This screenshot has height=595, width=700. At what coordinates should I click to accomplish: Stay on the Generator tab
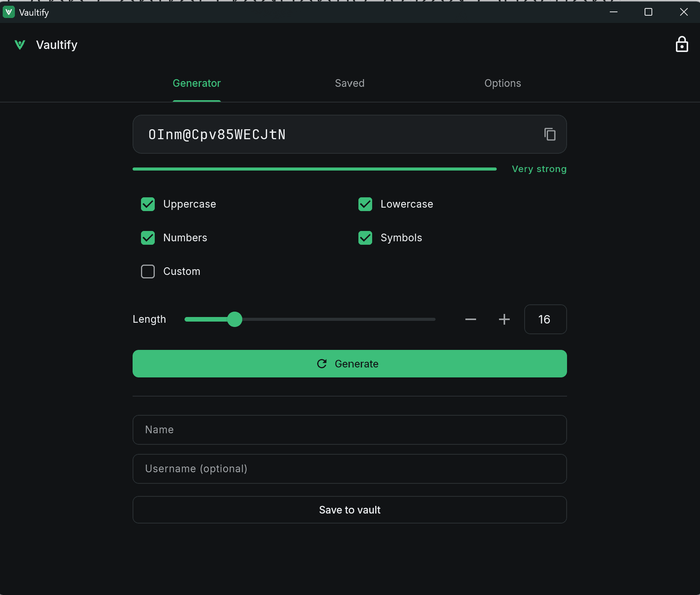click(x=197, y=83)
